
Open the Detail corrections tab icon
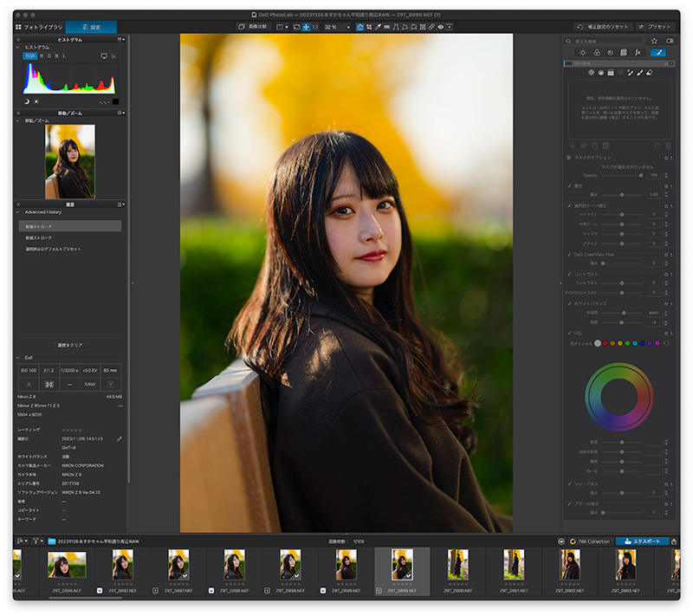[x=611, y=53]
